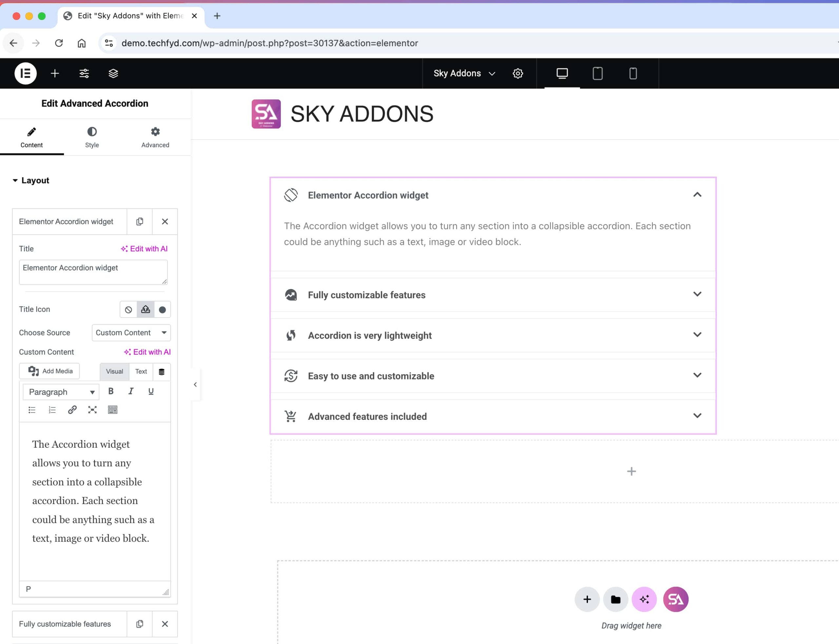Collapse the Elementor Accordion widget repeater item
The image size is (839, 644).
pos(69,222)
